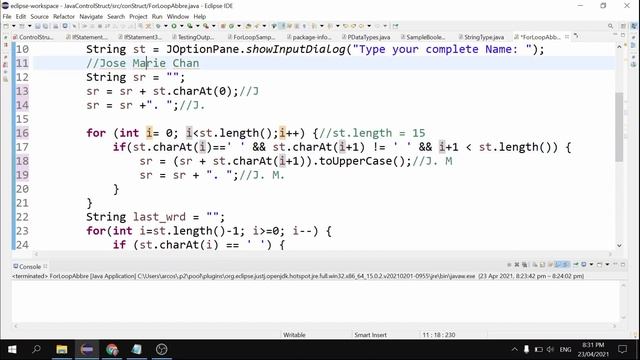Click the New Java Class icon

click(x=231, y=26)
